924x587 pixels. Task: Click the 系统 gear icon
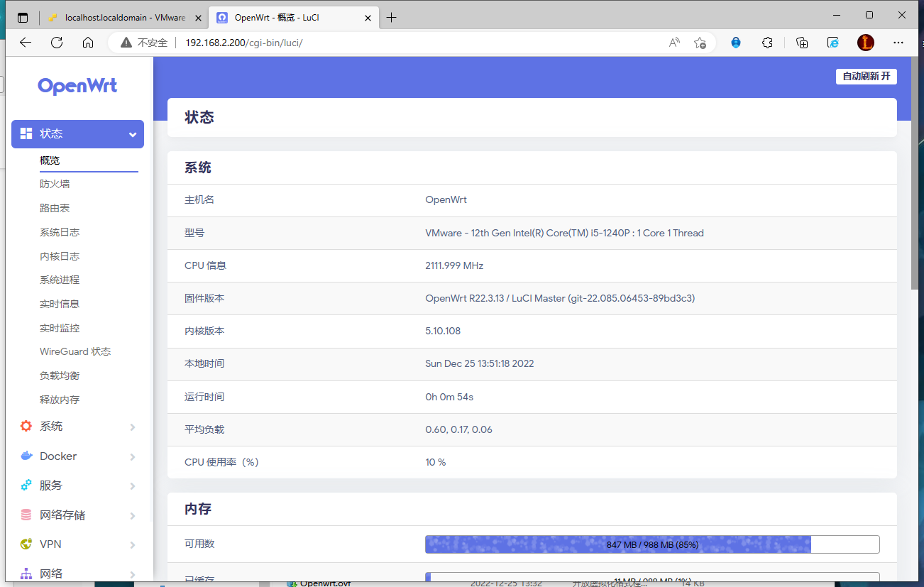point(26,426)
